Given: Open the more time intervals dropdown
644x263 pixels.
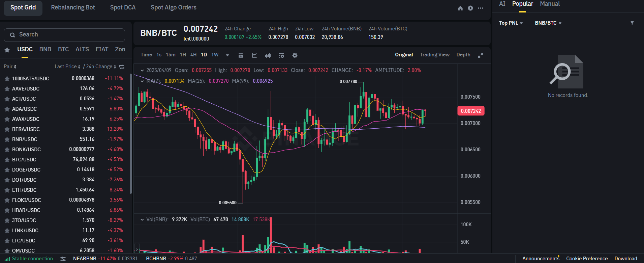Looking at the screenshot, I should [x=227, y=55].
